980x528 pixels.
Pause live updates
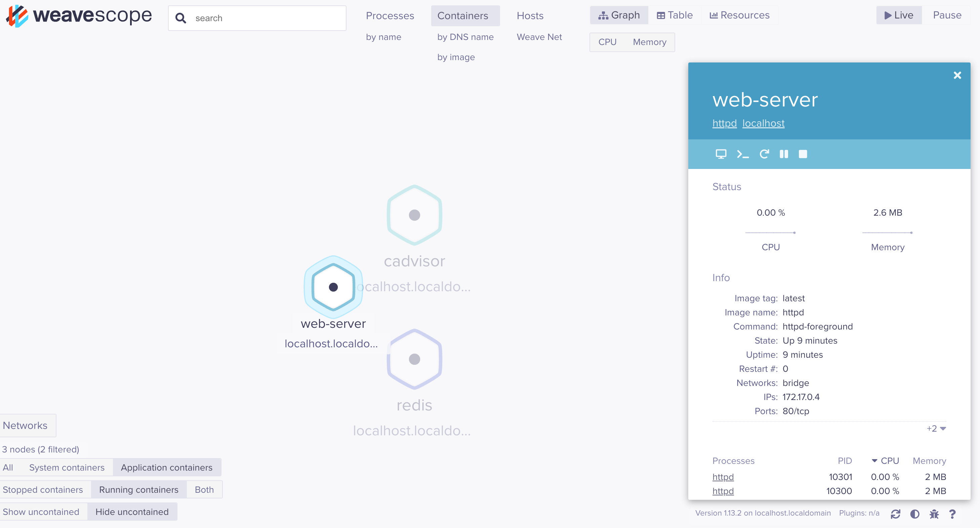947,15
